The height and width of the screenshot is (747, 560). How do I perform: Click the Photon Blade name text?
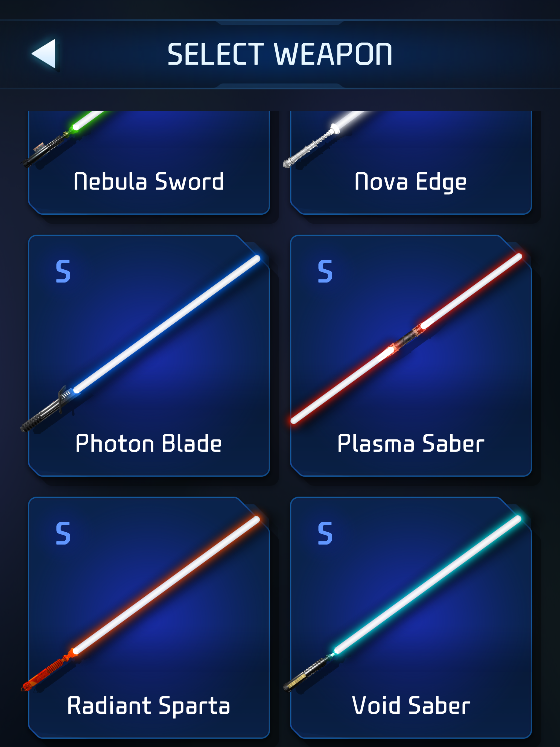click(148, 443)
